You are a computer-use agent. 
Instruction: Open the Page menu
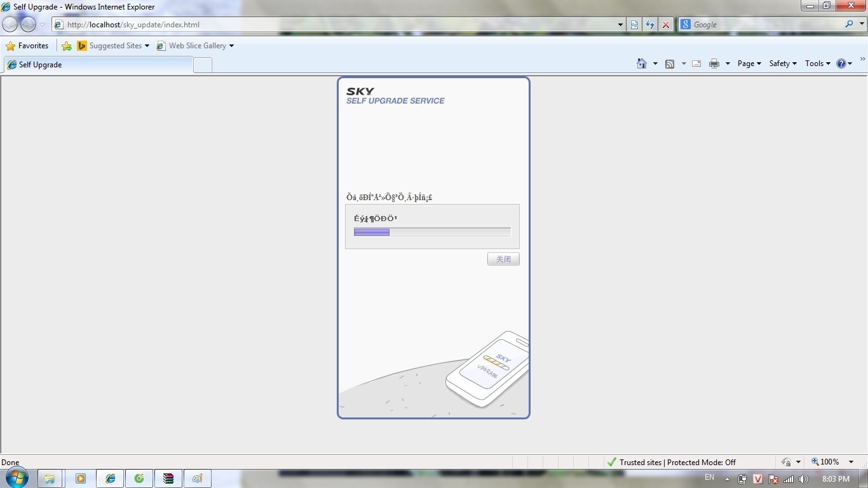pos(749,64)
